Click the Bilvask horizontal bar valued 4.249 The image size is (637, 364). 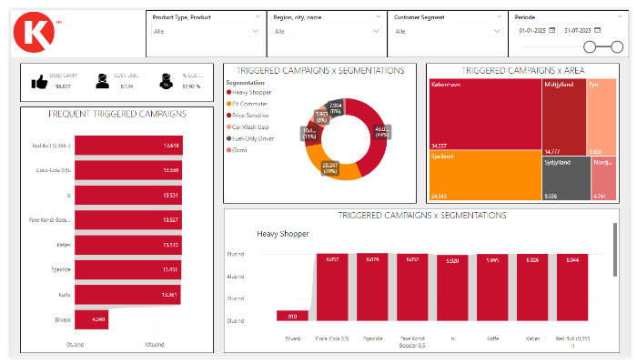point(91,319)
